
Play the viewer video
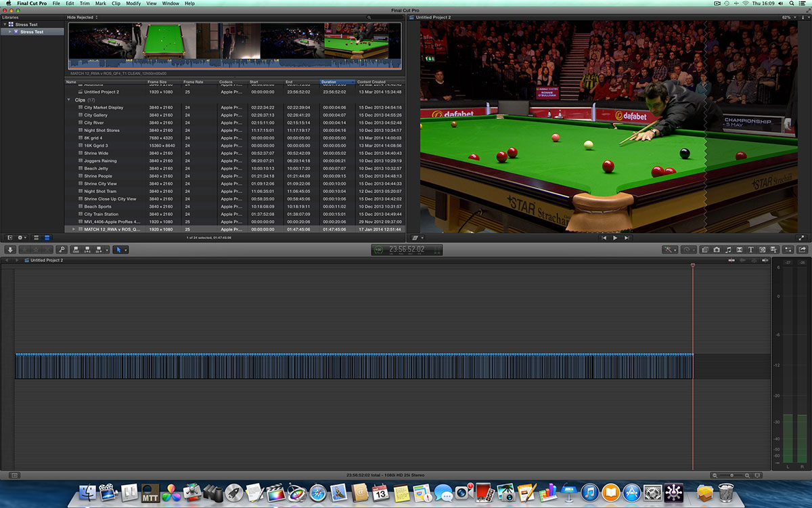(x=615, y=238)
